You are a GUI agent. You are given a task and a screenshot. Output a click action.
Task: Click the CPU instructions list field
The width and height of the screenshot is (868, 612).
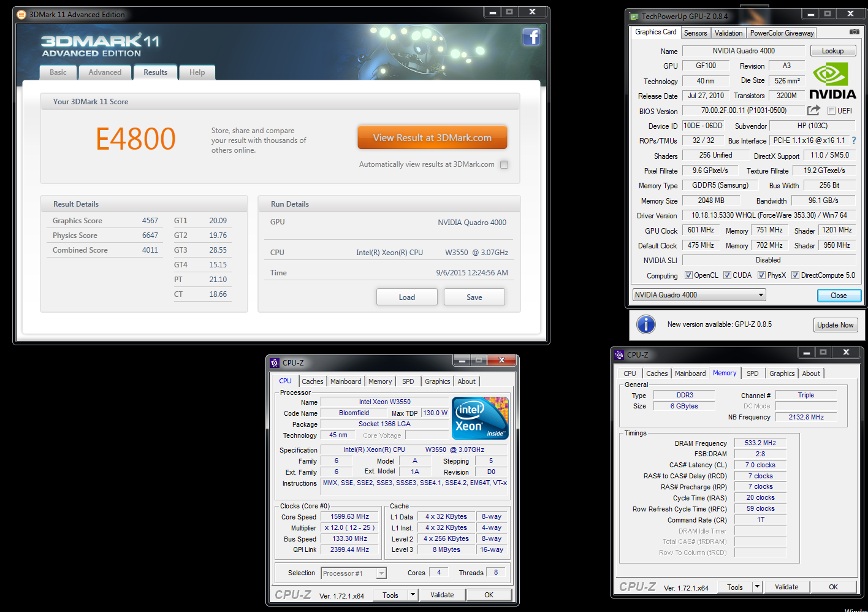coord(414,486)
